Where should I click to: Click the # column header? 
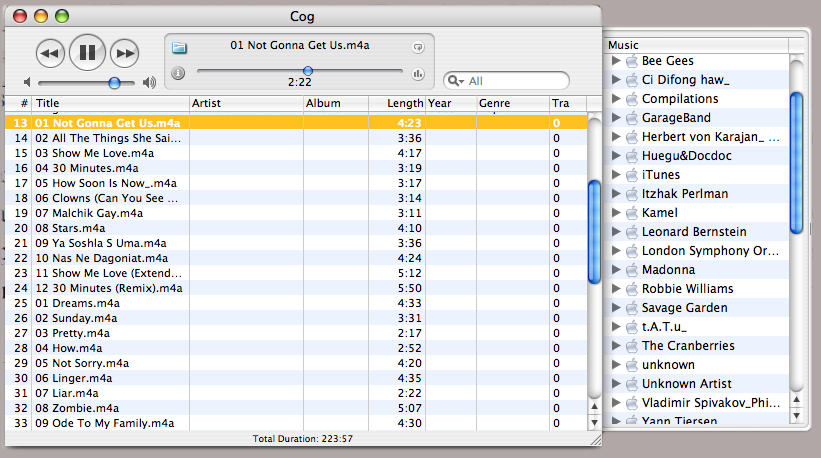[19, 103]
